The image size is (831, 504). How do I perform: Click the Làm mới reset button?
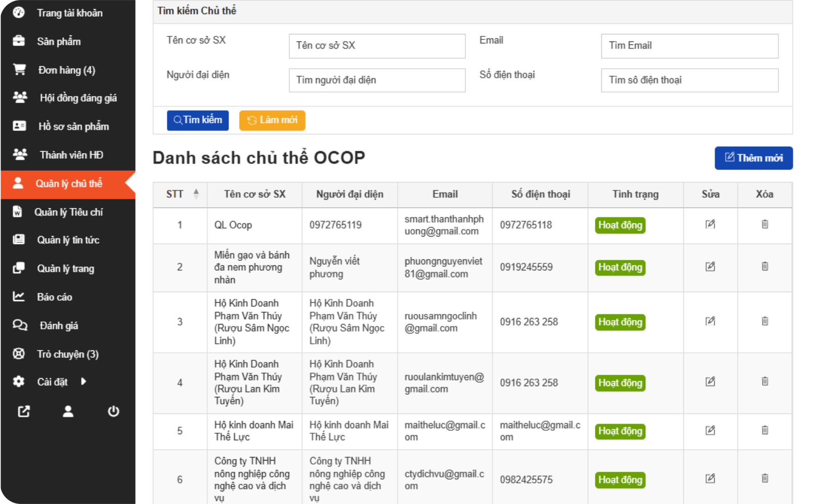[272, 120]
